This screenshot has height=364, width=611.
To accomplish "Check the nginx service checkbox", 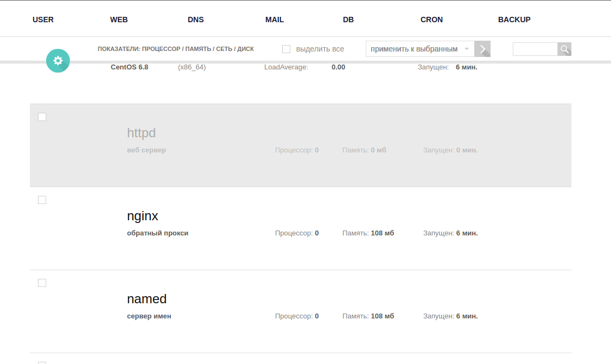I will [42, 200].
